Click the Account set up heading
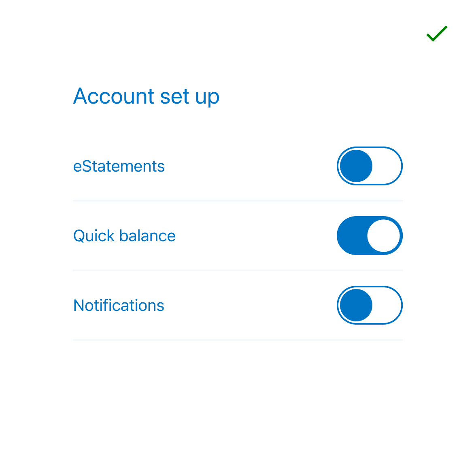This screenshot has height=476, width=476. [x=146, y=96]
